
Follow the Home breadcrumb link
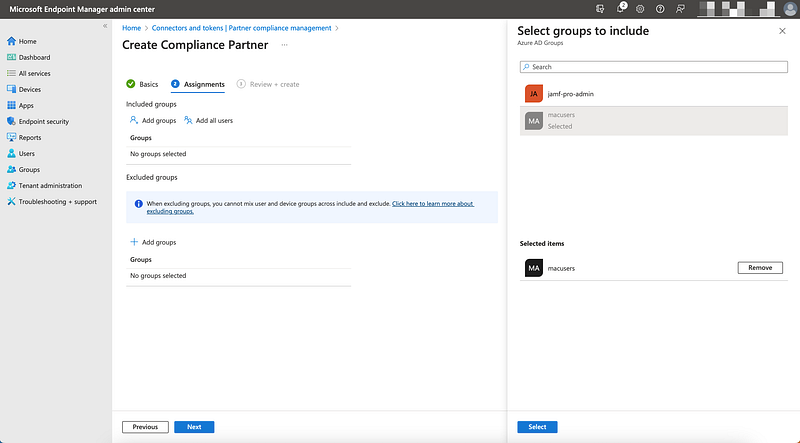point(132,28)
